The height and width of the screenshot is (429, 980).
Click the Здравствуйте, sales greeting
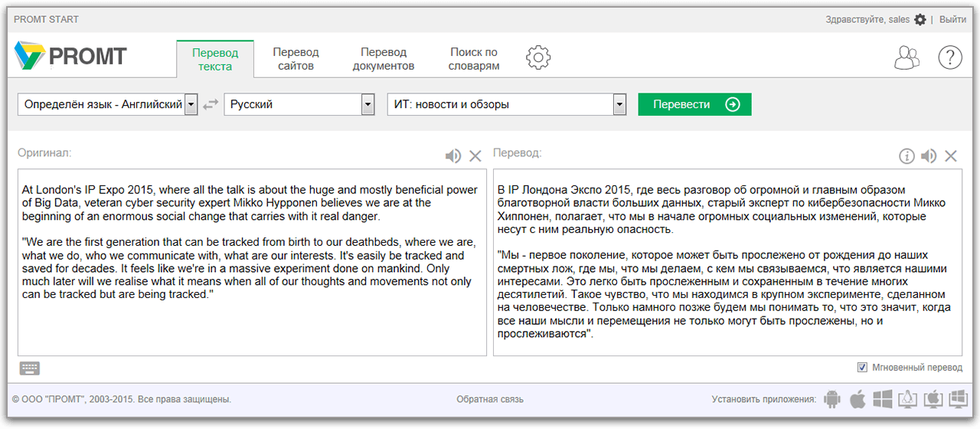(x=867, y=19)
